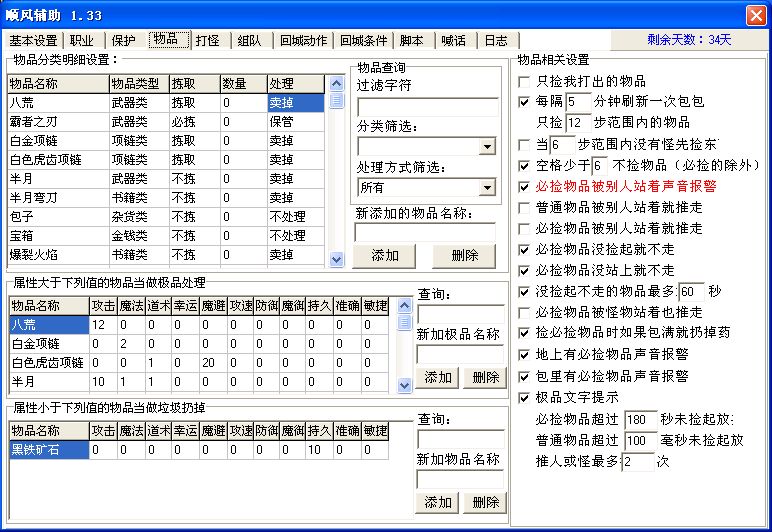772x532 pixels.
Task: Toggle 空格少于6不捡物品 checkbox
Action: [x=524, y=166]
